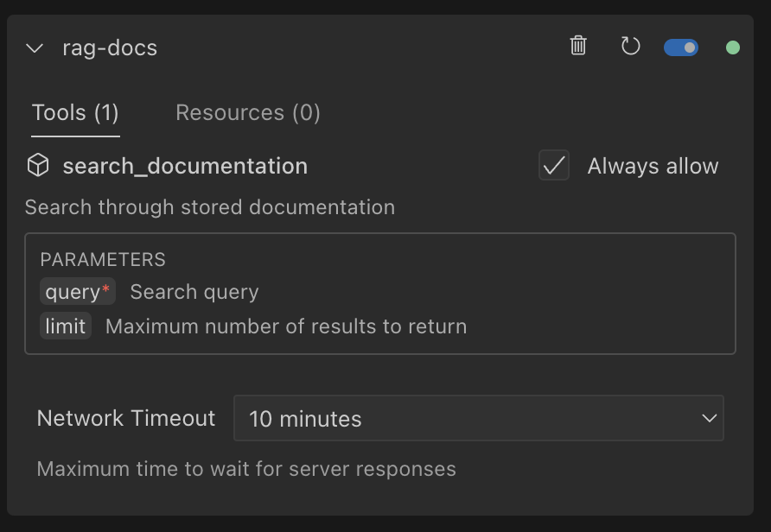Select the Tools tab
Image resolution: width=771 pixels, height=532 pixels.
75,112
